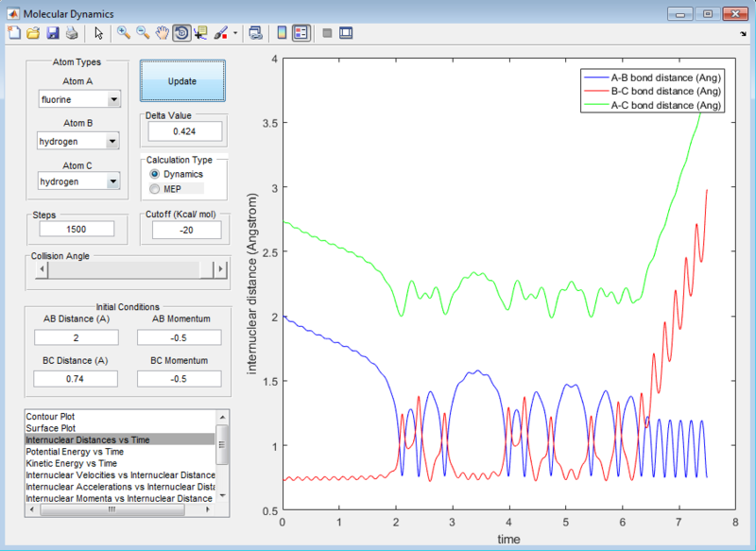Viewport: 756px width, 551px height.
Task: Toggle the Rotate 3D tool
Action: [180, 33]
